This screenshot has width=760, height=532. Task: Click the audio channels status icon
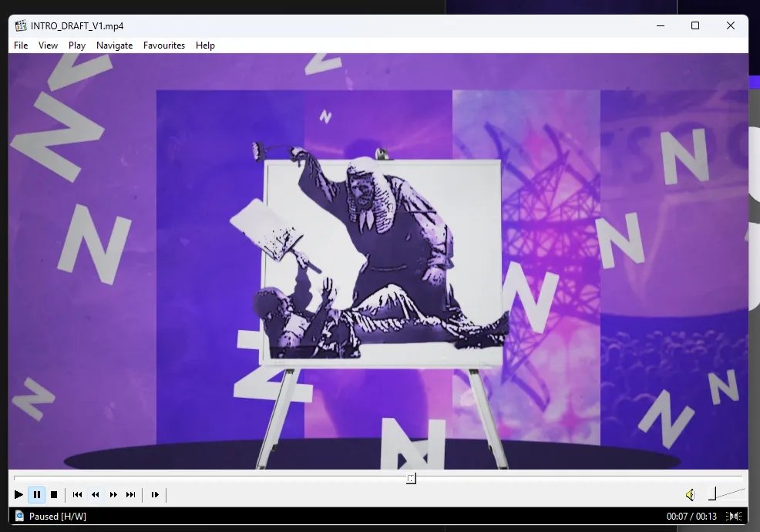pyautogui.click(x=733, y=517)
